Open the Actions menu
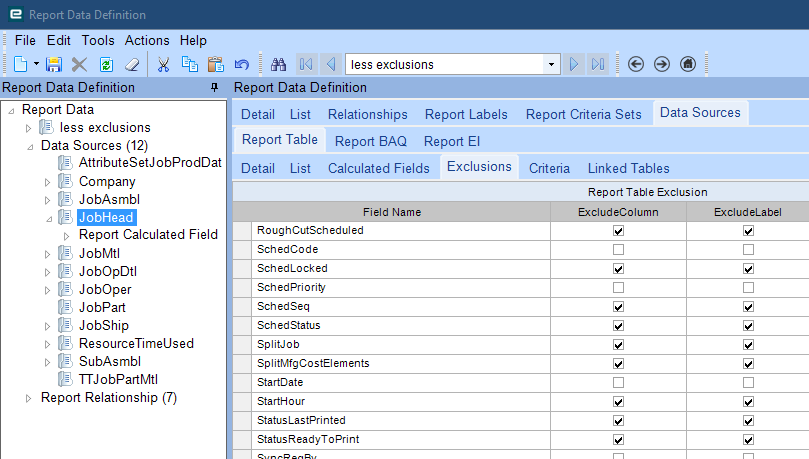The width and height of the screenshot is (809, 459). point(147,40)
